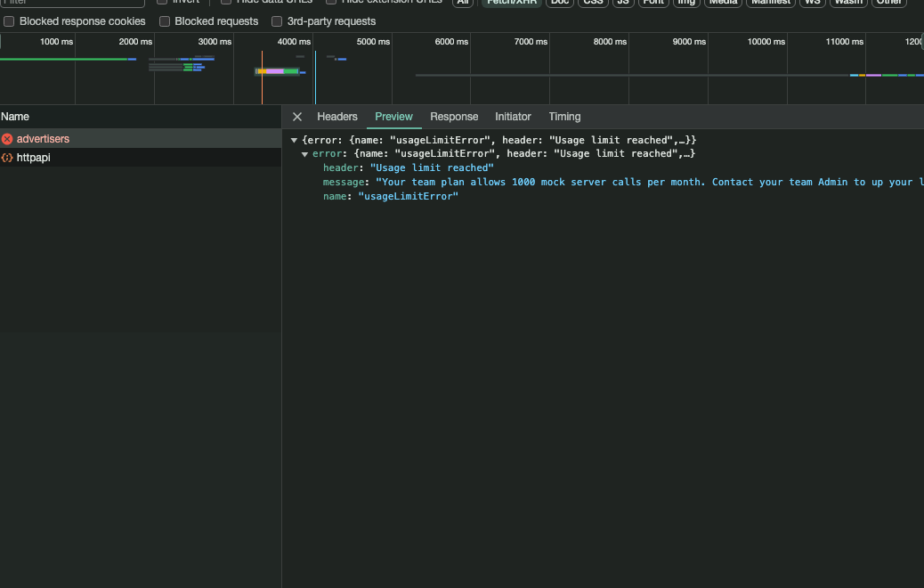Click the "name" key in the preview
Screen dimensions: 924x588
click(x=335, y=196)
